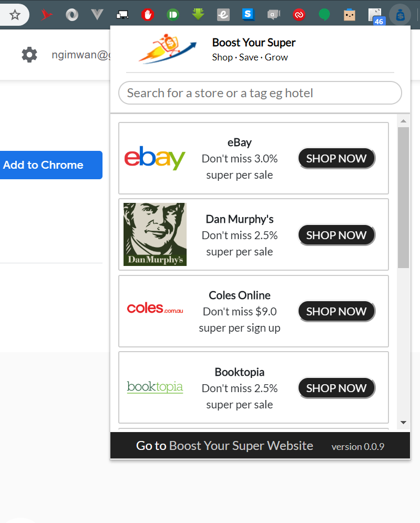Click the bookmark star icon
Viewport: 420px width, 523px height.
15,15
